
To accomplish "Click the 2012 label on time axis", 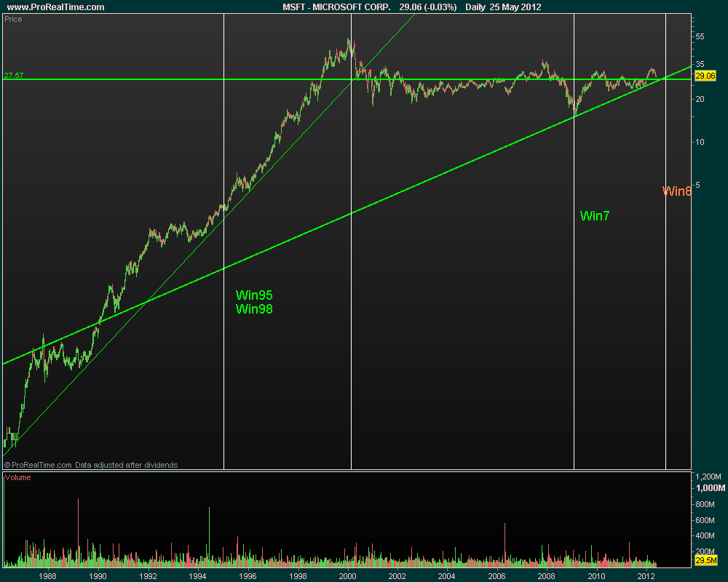I will (x=646, y=576).
